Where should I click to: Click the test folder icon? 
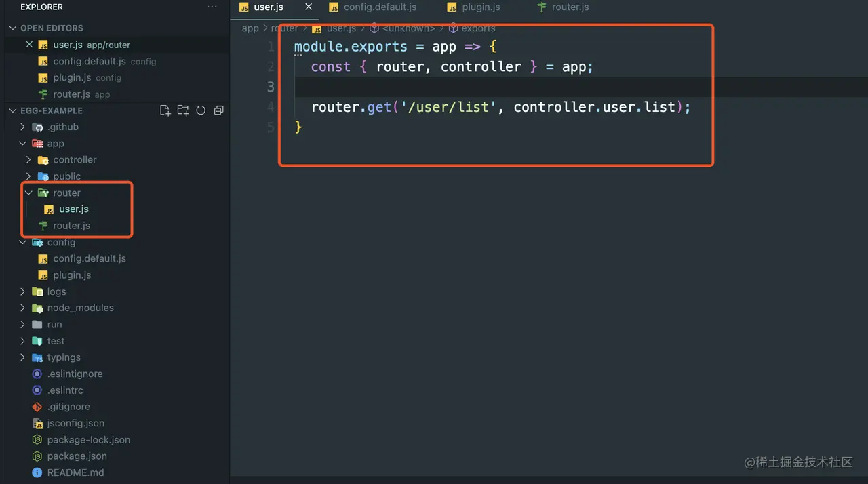pos(38,341)
